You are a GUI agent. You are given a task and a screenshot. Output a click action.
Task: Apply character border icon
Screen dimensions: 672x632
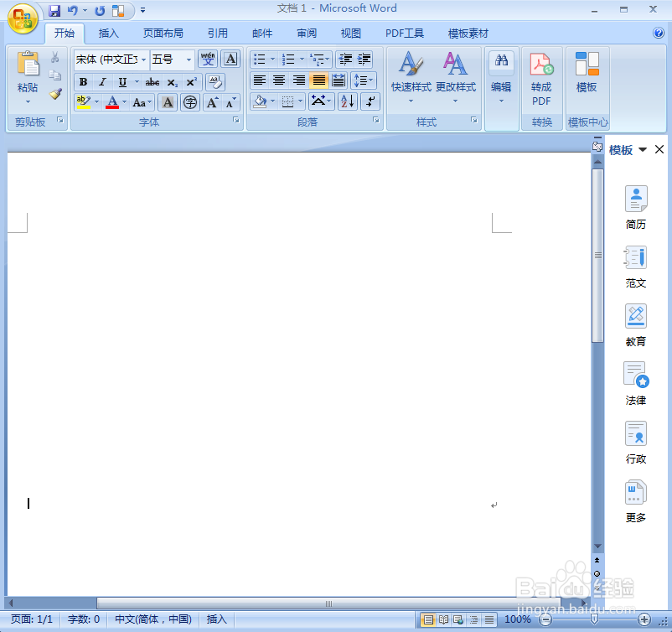coord(230,59)
